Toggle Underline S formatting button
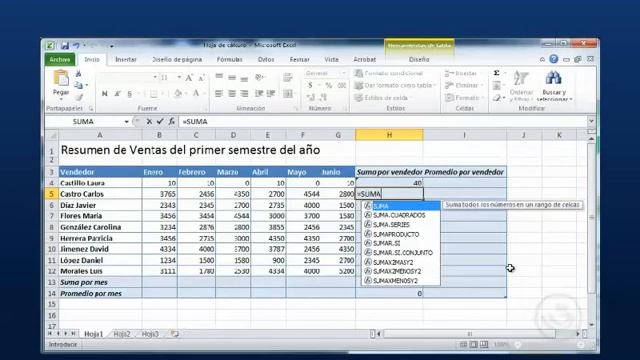This screenshot has height=360, width=640. click(129, 94)
